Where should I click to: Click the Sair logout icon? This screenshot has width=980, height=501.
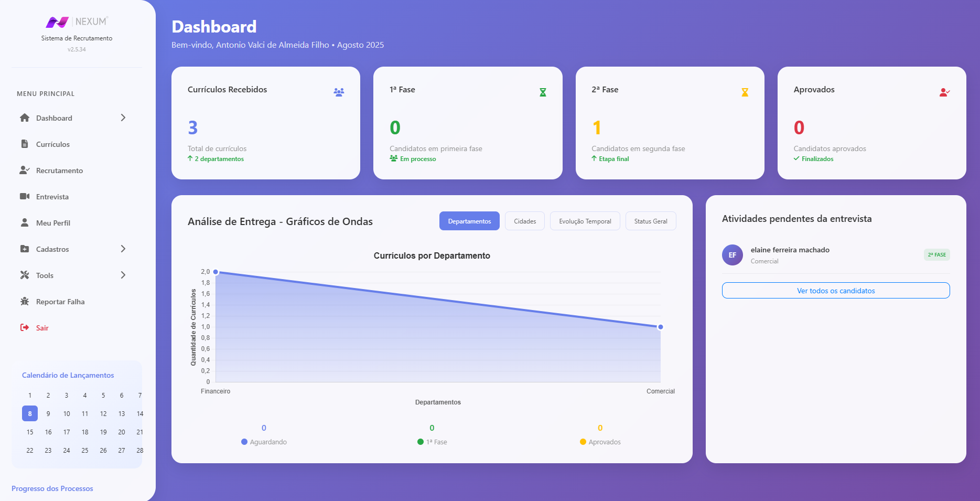coord(24,327)
